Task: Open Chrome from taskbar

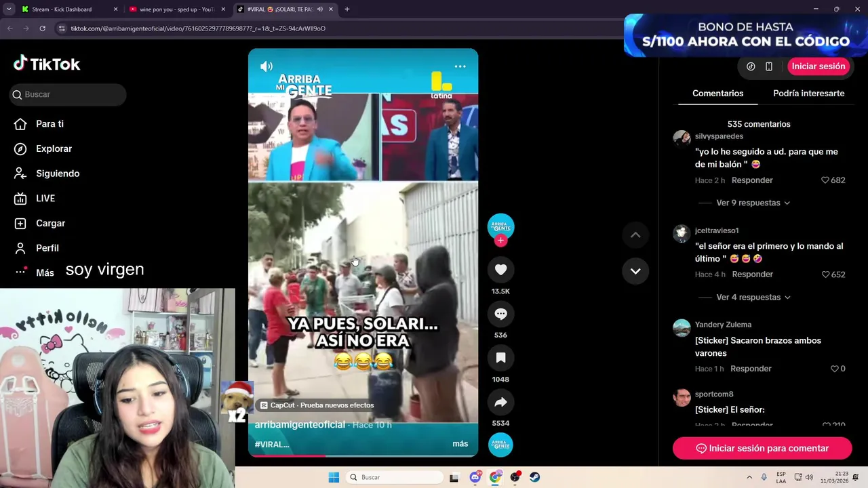Action: pyautogui.click(x=495, y=477)
